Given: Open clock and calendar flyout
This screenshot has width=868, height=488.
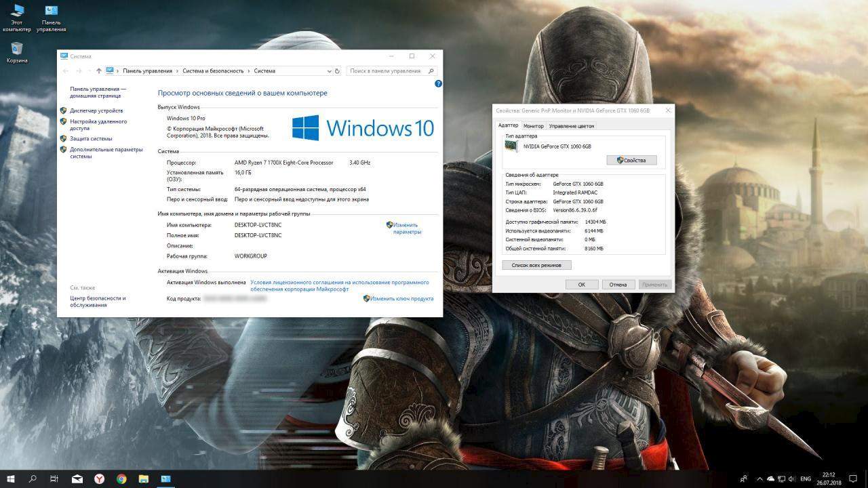Looking at the screenshot, I should (830, 479).
